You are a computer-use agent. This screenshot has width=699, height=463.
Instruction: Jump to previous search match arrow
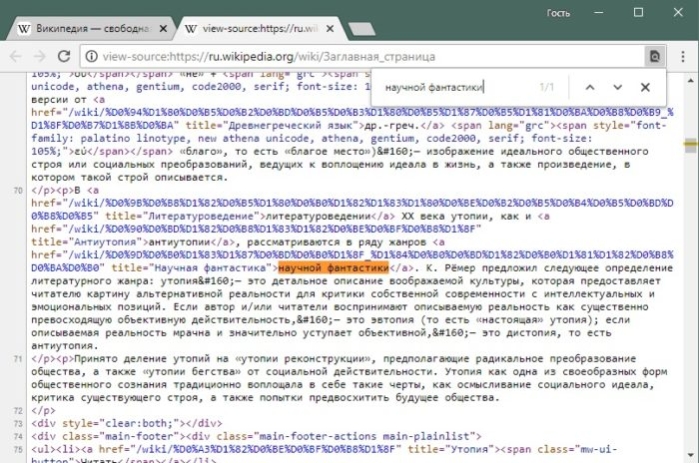(x=590, y=87)
